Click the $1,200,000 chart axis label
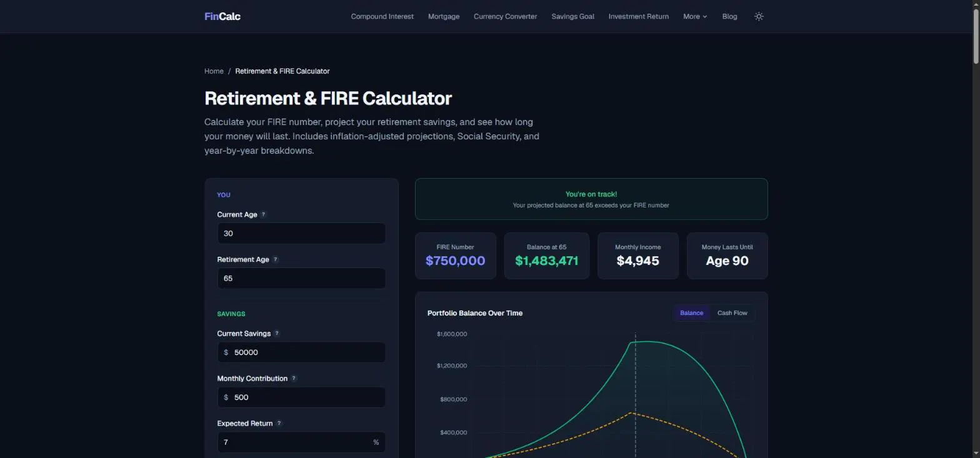This screenshot has width=980, height=458. click(x=451, y=366)
